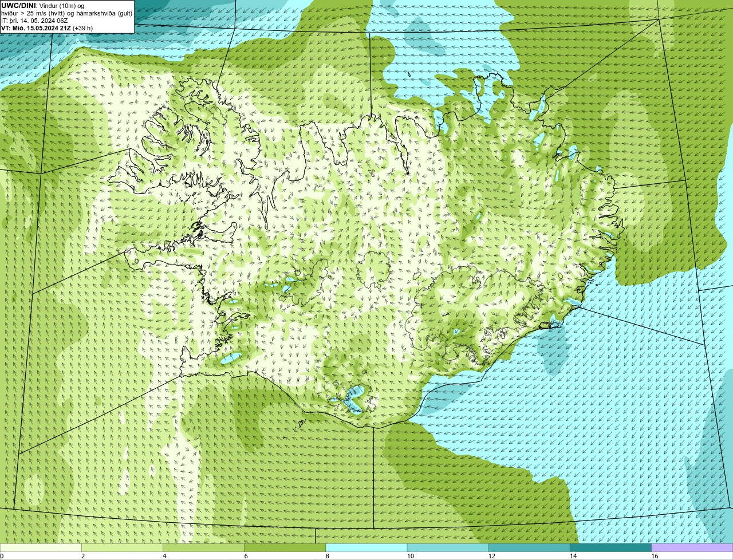The image size is (733, 560).
Task: Click the 'VT: Mið. 15.05.2024 21Z (+39 h)' line
Action: [x=47, y=27]
